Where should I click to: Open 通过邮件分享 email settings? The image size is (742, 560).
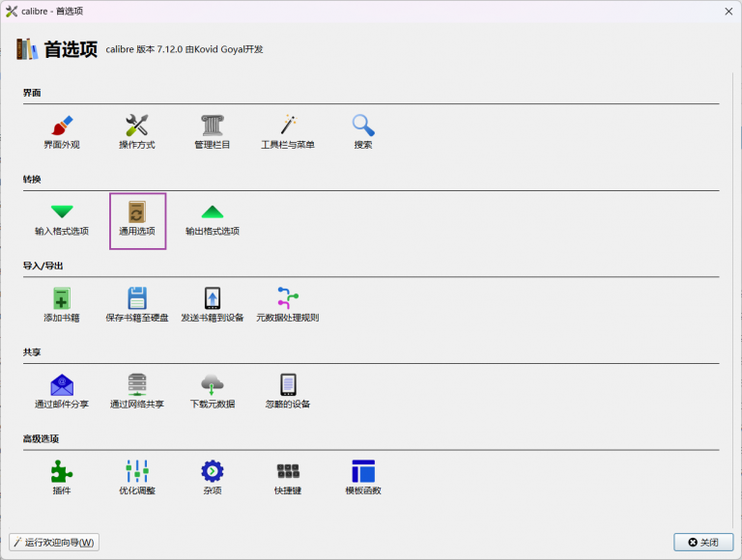tap(62, 385)
